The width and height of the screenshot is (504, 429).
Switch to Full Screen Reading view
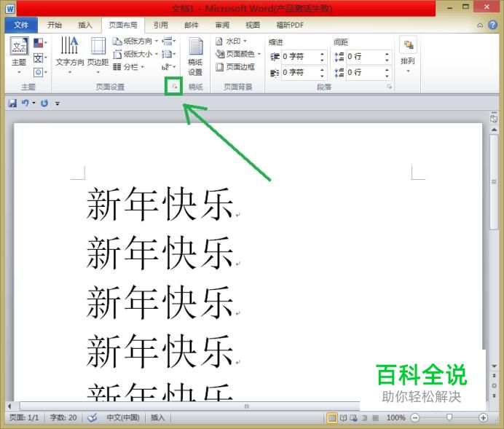(x=343, y=418)
